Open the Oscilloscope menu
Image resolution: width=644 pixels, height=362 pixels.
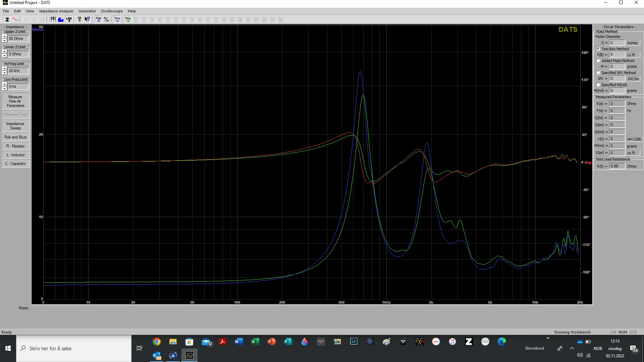coord(112,11)
